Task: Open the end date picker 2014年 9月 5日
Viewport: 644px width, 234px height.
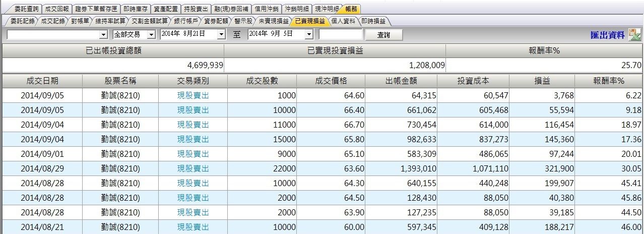Action: pos(309,34)
